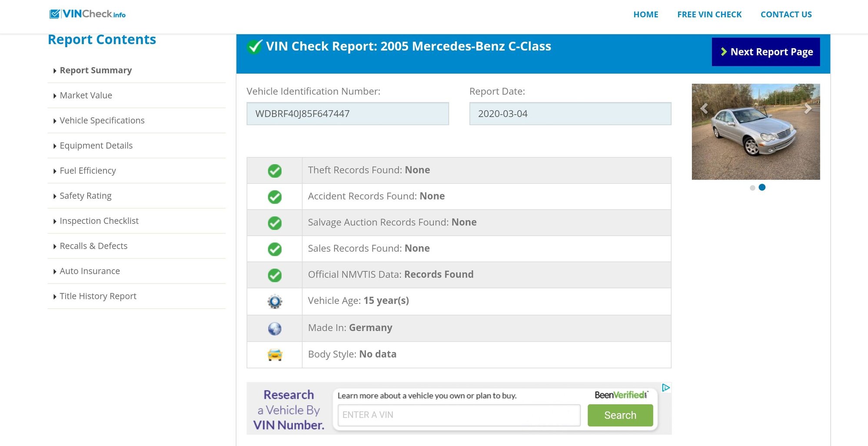868x446 pixels.
Task: Click the 'Theft Records Found: None' text
Action: click(x=369, y=170)
